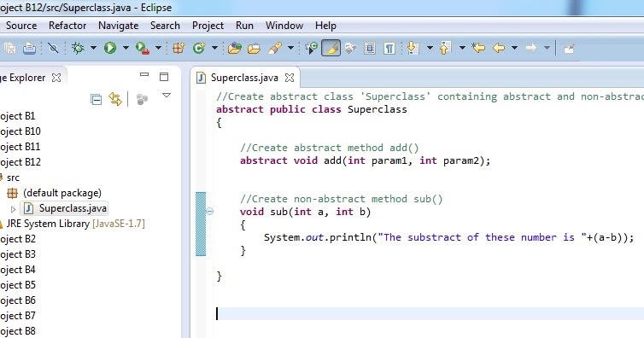Click the New Java Package icon
Screen dimensions: 644x338
click(179, 48)
